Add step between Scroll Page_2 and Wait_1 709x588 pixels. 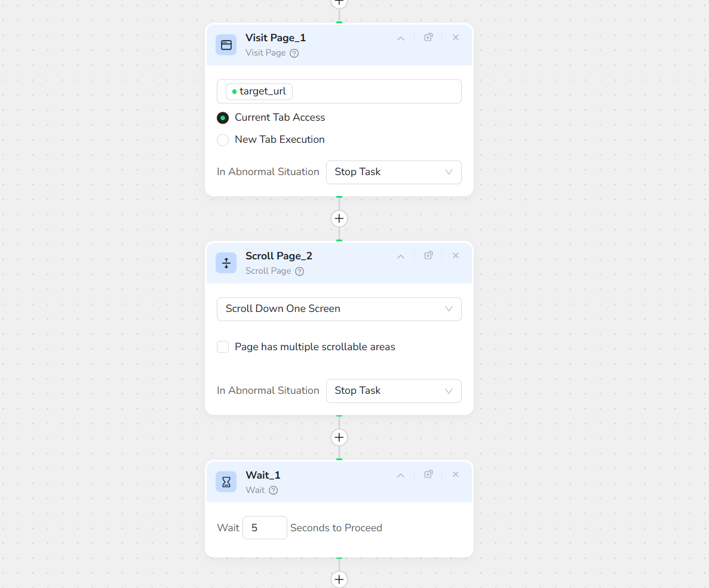pyautogui.click(x=339, y=437)
